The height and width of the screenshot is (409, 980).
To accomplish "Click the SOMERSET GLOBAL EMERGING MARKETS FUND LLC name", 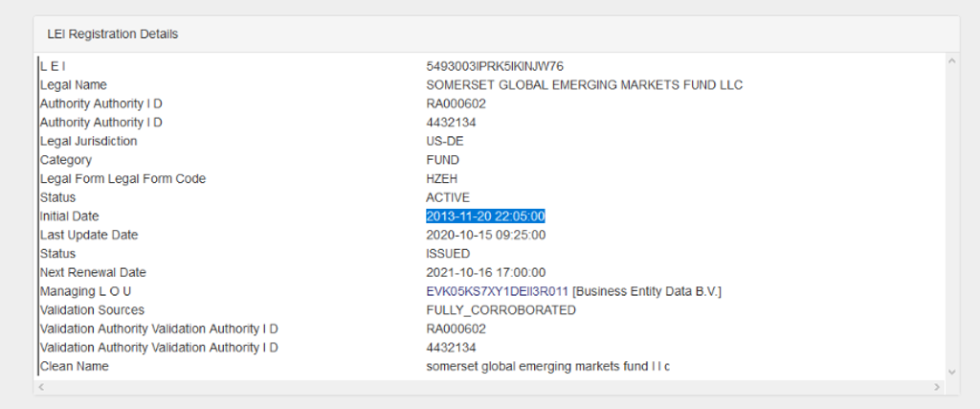I will [x=584, y=85].
